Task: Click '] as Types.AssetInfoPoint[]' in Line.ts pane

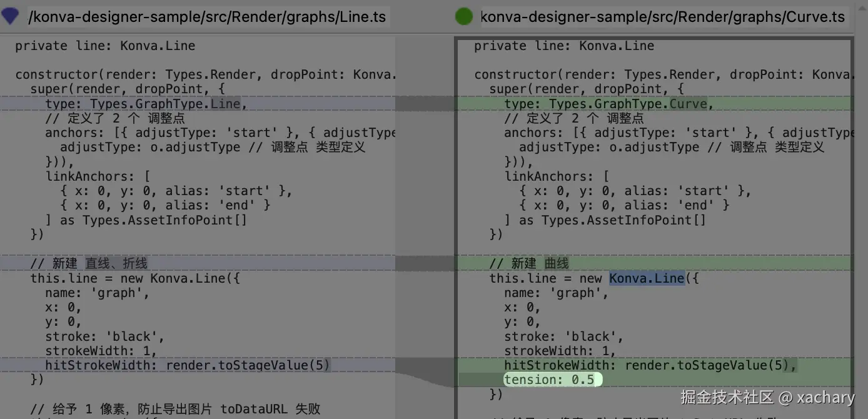Action: pos(146,220)
